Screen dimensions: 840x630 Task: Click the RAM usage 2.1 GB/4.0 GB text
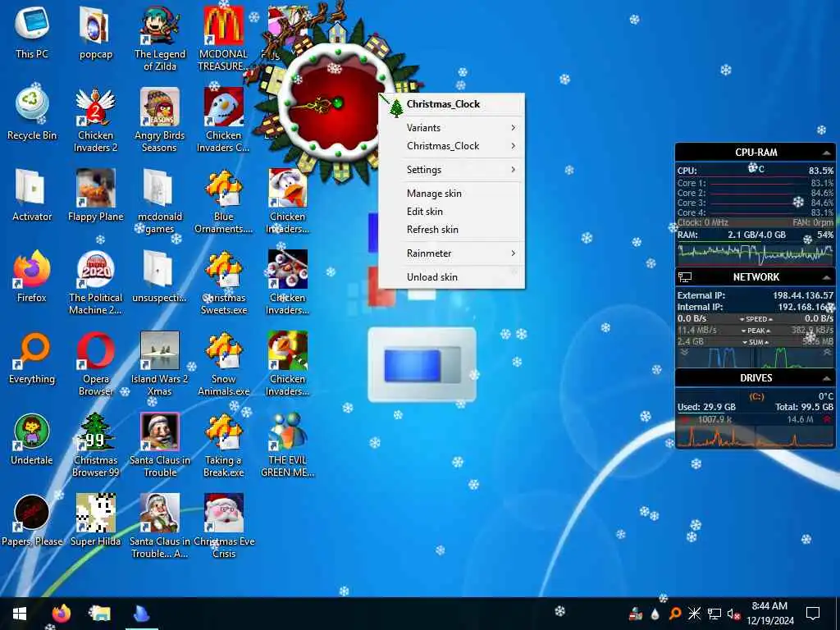tap(756, 235)
